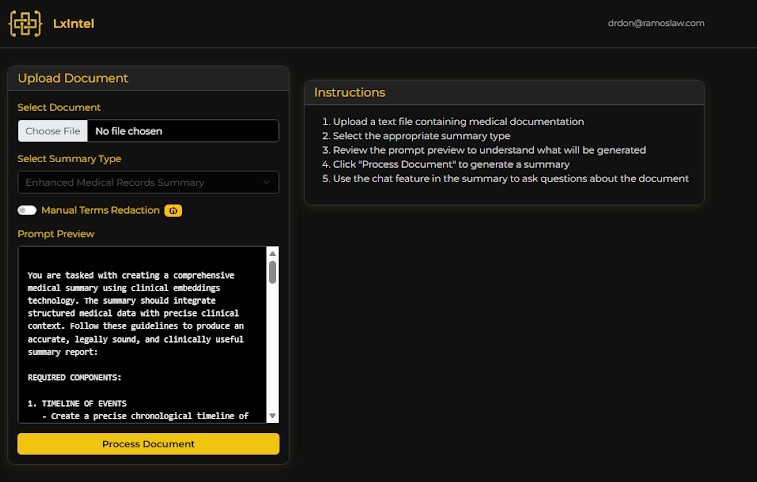This screenshot has height=482, width=757.
Task: Click the LxIntel brand name text
Action: click(74, 23)
